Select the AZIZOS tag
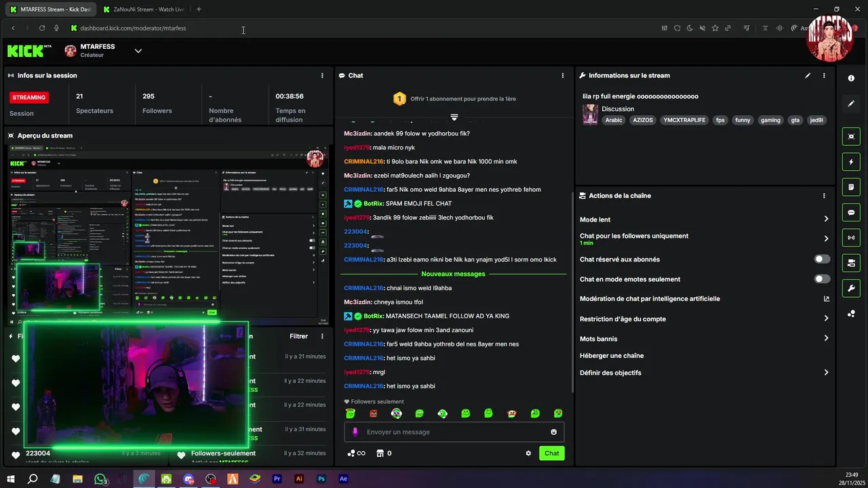This screenshot has width=868, height=488. pos(643,120)
